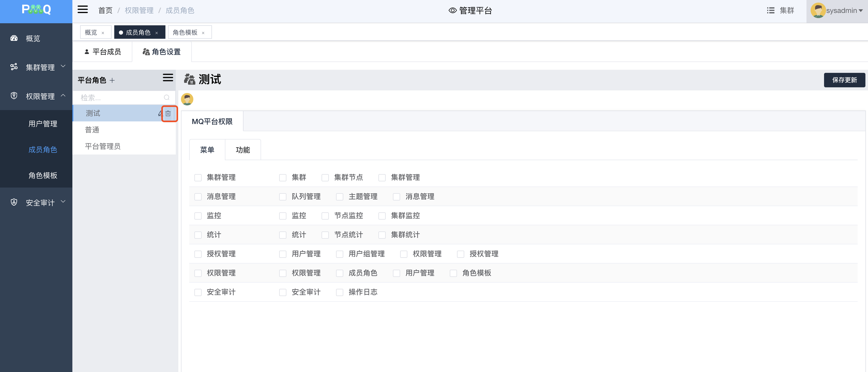Collapse the 权限管理 sidebar section

[x=63, y=96]
